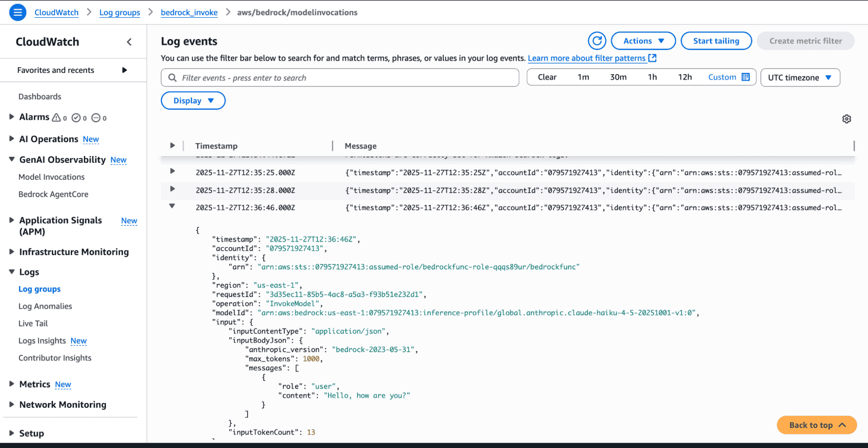Expand the 12:35:25 log event row
This screenshot has height=448, width=868.
(172, 171)
